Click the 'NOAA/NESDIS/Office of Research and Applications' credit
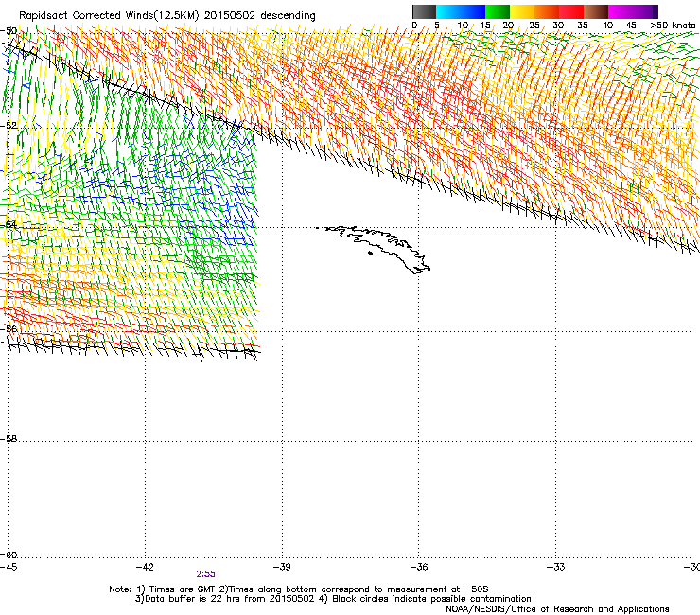700x615 pixels. [557, 609]
